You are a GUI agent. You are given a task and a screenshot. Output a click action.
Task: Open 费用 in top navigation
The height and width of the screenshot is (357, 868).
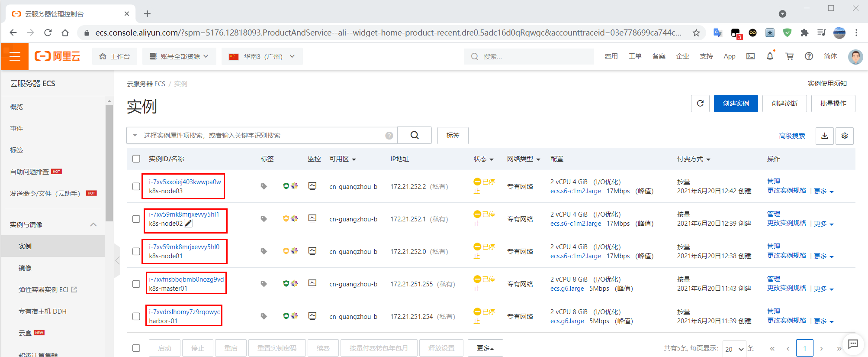(x=611, y=56)
